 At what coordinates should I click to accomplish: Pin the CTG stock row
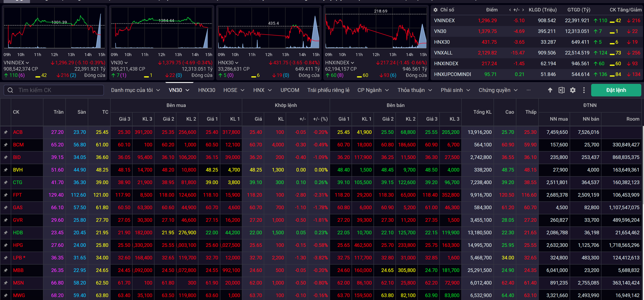click(x=6, y=182)
